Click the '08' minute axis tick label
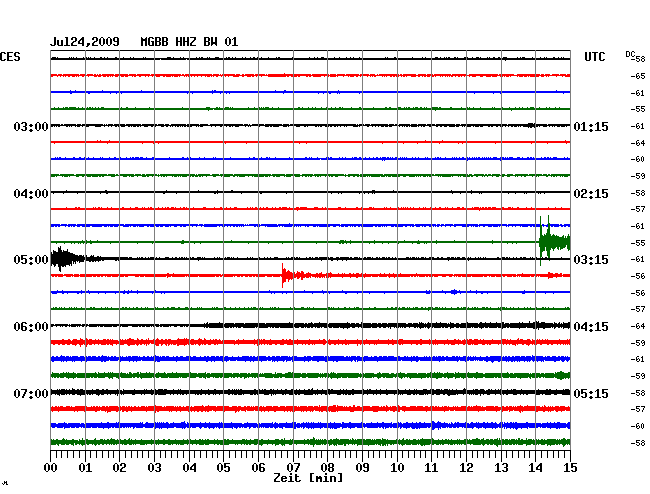Viewport: 650px width, 494px height. click(327, 468)
